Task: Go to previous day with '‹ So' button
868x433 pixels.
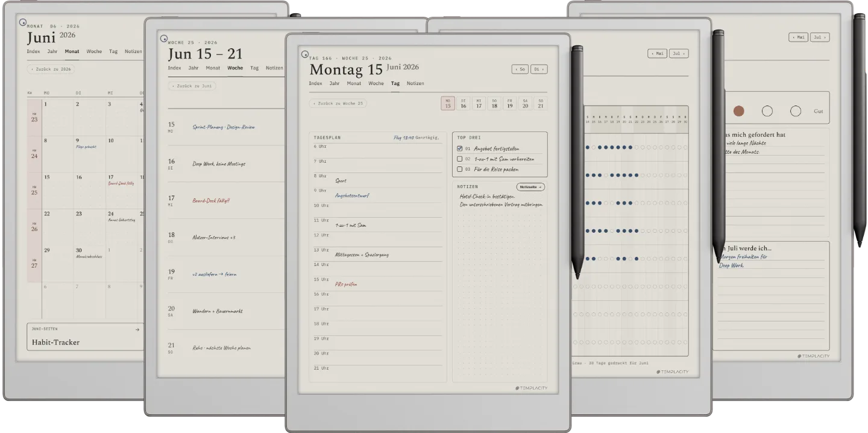Action: click(520, 69)
